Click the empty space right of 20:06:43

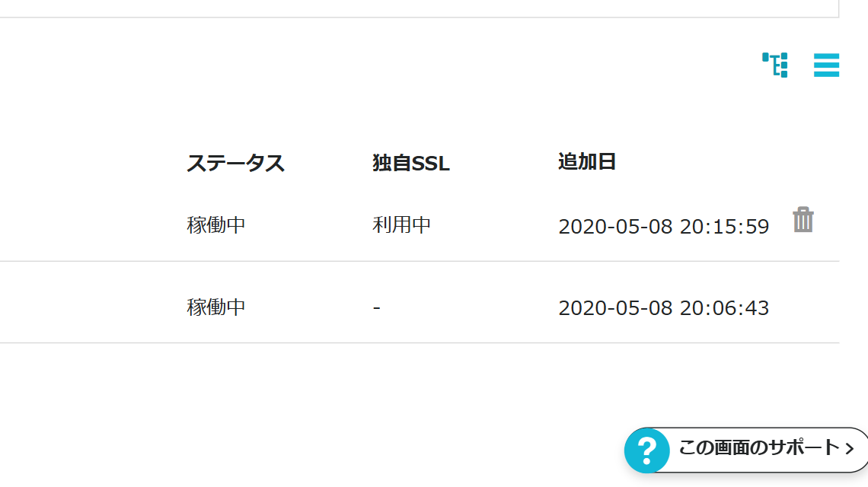(x=807, y=308)
